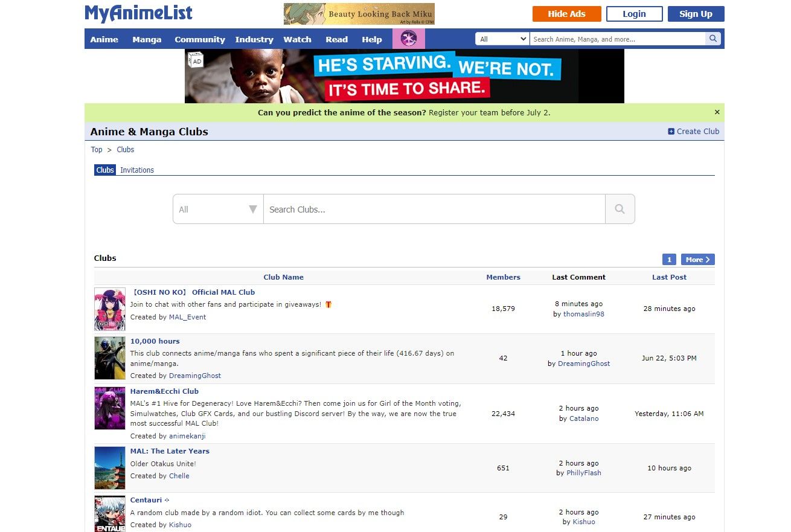Sort by Members column header
This screenshot has width=791, height=532.
tap(503, 277)
